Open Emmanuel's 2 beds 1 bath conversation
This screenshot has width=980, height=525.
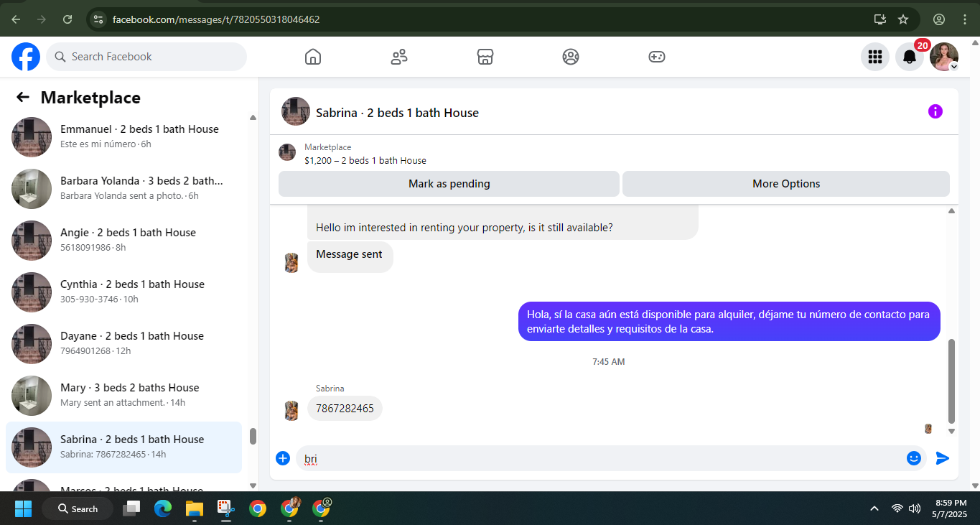coord(123,136)
